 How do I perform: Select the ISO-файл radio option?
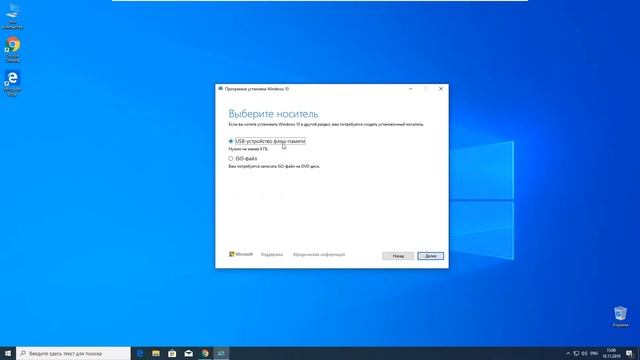point(231,158)
